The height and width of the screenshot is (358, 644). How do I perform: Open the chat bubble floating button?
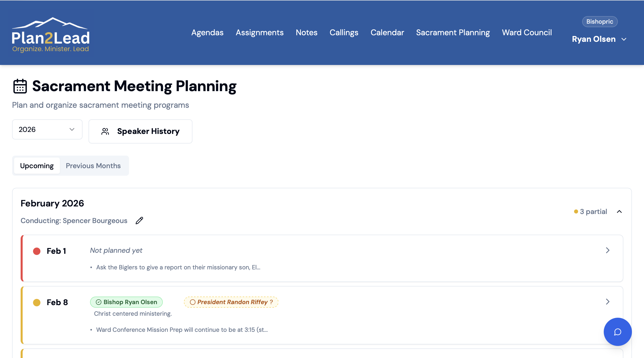click(x=618, y=332)
